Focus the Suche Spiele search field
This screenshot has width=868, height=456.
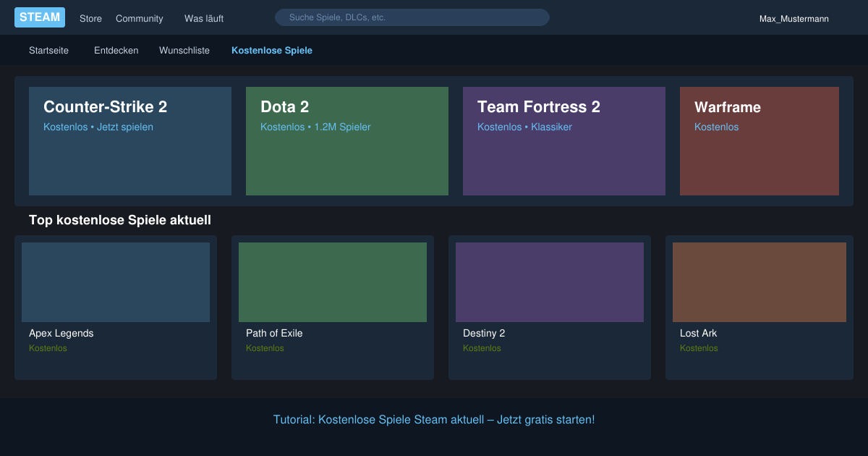(412, 17)
